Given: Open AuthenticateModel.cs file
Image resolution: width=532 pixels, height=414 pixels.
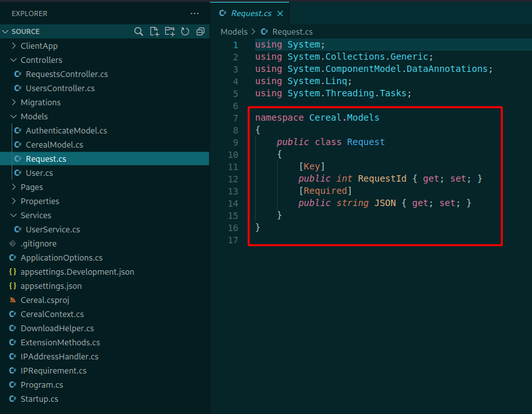Looking at the screenshot, I should pyautogui.click(x=105, y=130).
